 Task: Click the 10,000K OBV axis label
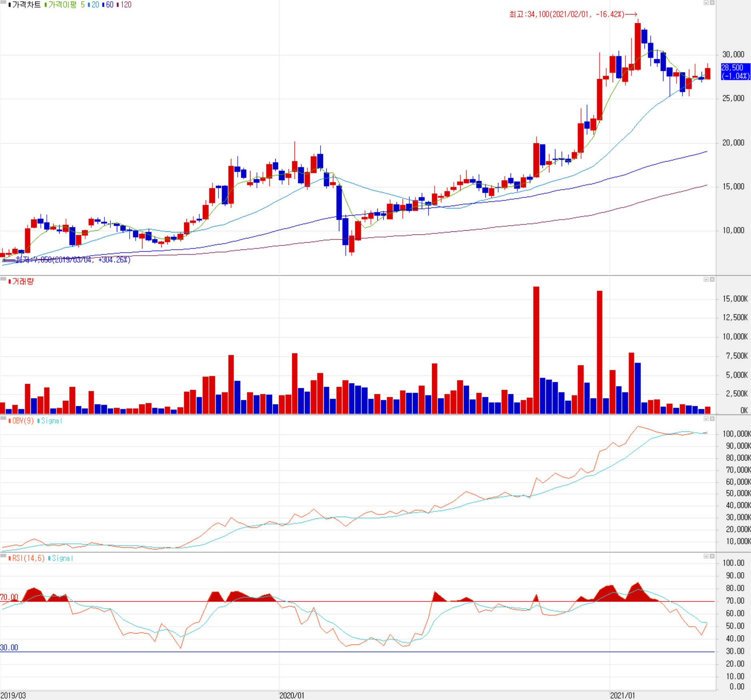(738, 541)
